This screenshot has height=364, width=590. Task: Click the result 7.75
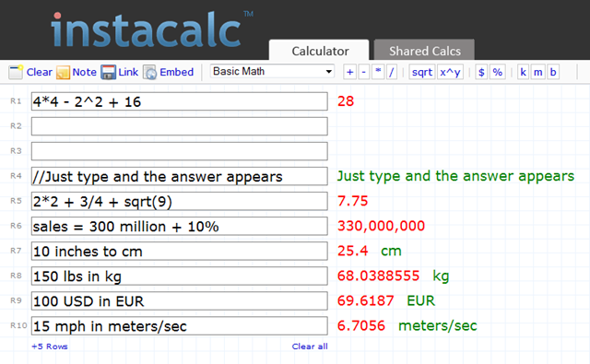(352, 201)
